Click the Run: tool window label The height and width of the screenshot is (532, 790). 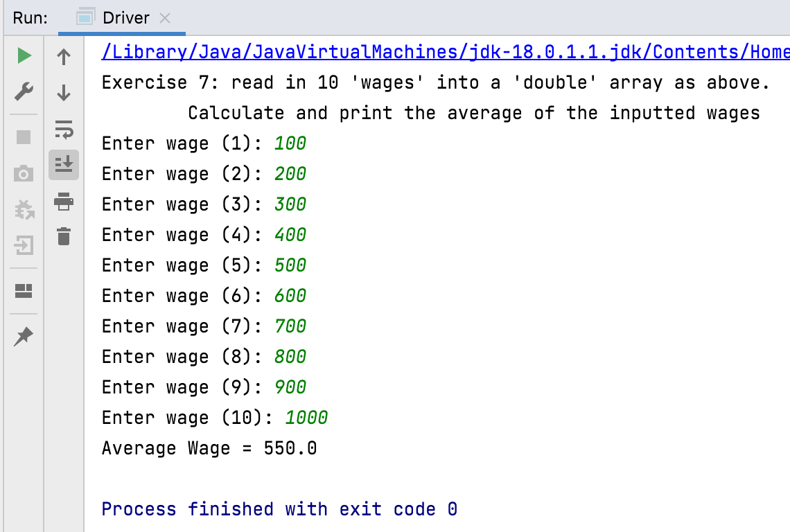click(x=30, y=18)
